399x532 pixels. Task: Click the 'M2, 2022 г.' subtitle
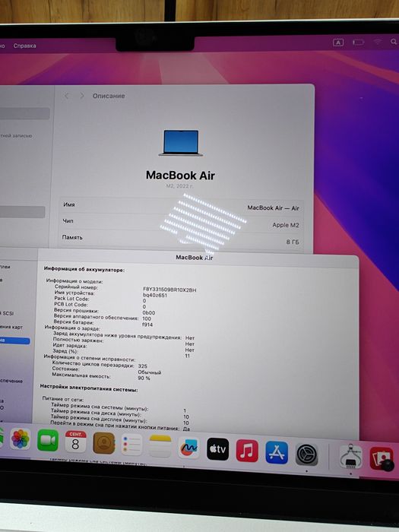180,186
